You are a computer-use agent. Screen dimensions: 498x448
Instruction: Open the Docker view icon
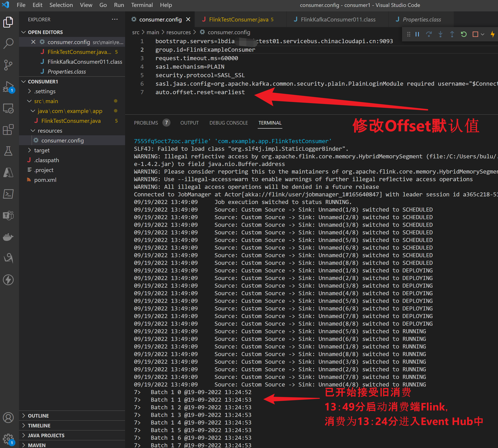(8, 237)
